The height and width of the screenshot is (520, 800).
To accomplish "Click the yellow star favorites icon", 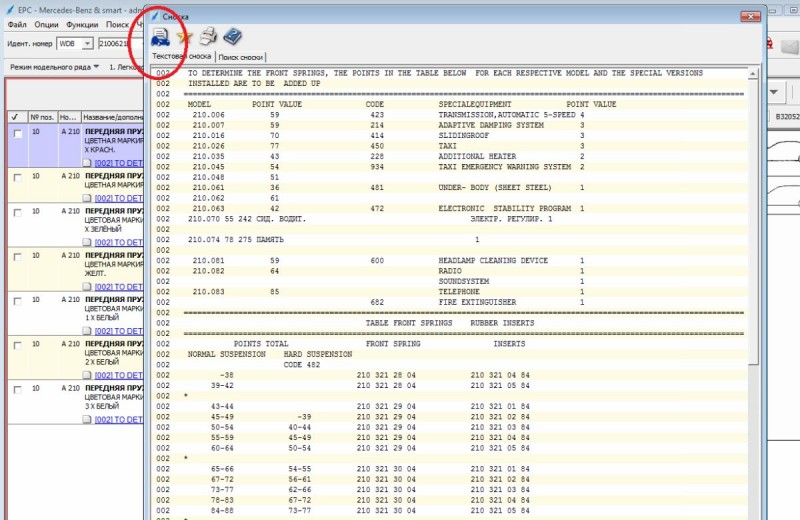I will [x=184, y=37].
